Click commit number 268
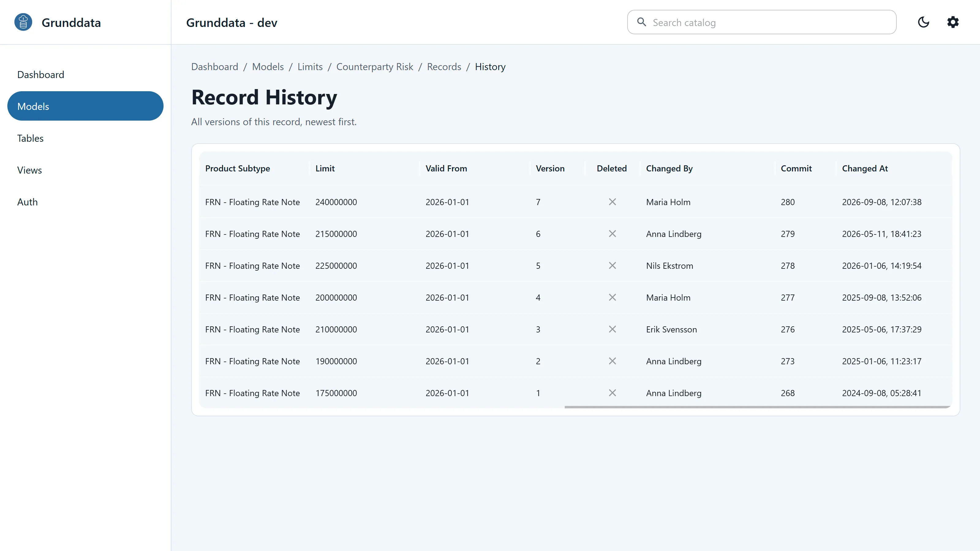Image resolution: width=980 pixels, height=551 pixels. [788, 393]
